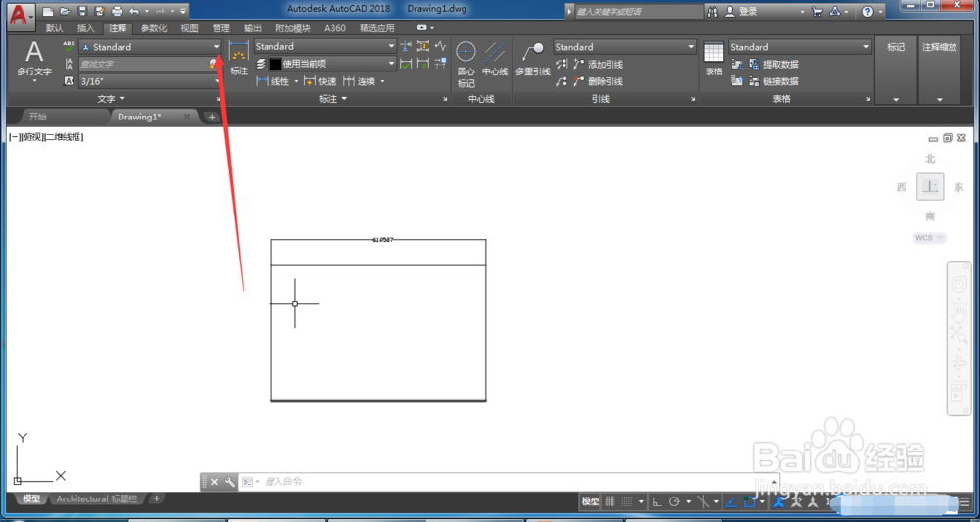Switch to the View (视图) ribbon tab
The image size is (980, 522).
[x=189, y=28]
